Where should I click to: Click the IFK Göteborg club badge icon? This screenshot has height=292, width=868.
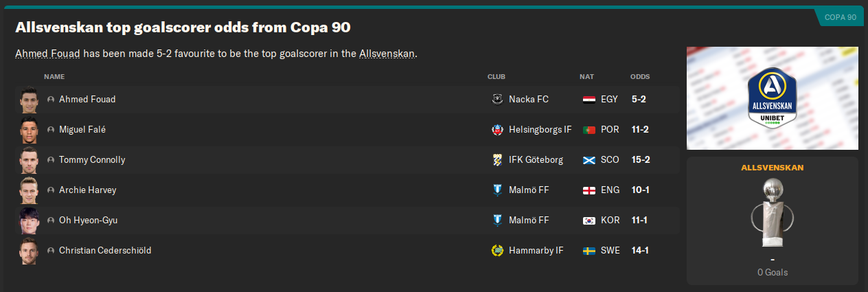(x=498, y=159)
